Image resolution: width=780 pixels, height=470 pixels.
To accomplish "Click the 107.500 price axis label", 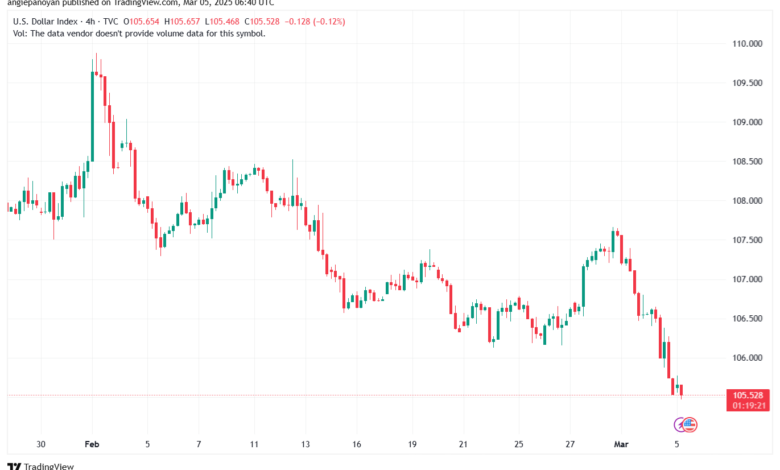I will (747, 240).
